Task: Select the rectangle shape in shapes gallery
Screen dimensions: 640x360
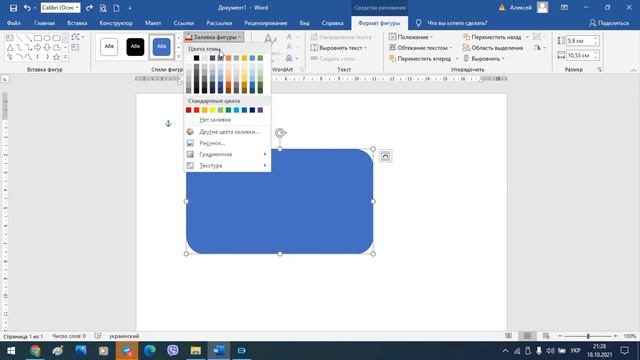Action: [38, 38]
